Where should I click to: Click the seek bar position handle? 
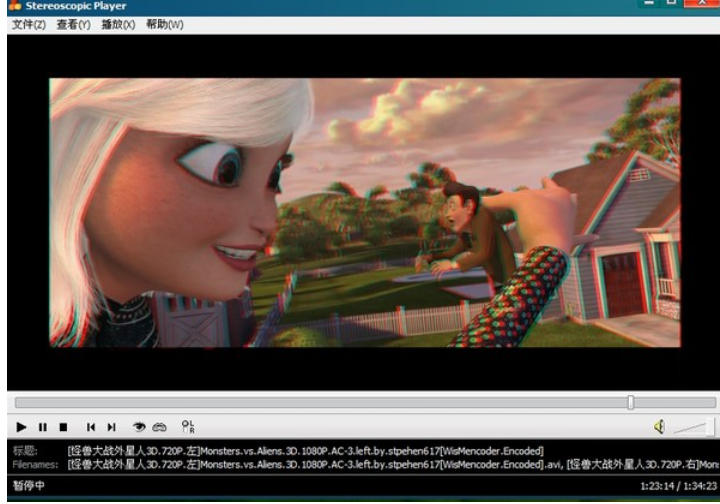click(630, 402)
